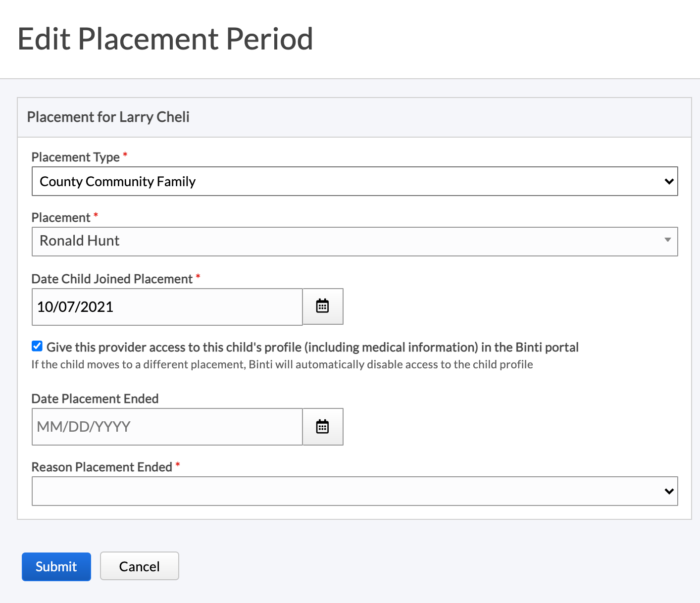Open calendar picker for Date Placement Ended

click(x=322, y=426)
